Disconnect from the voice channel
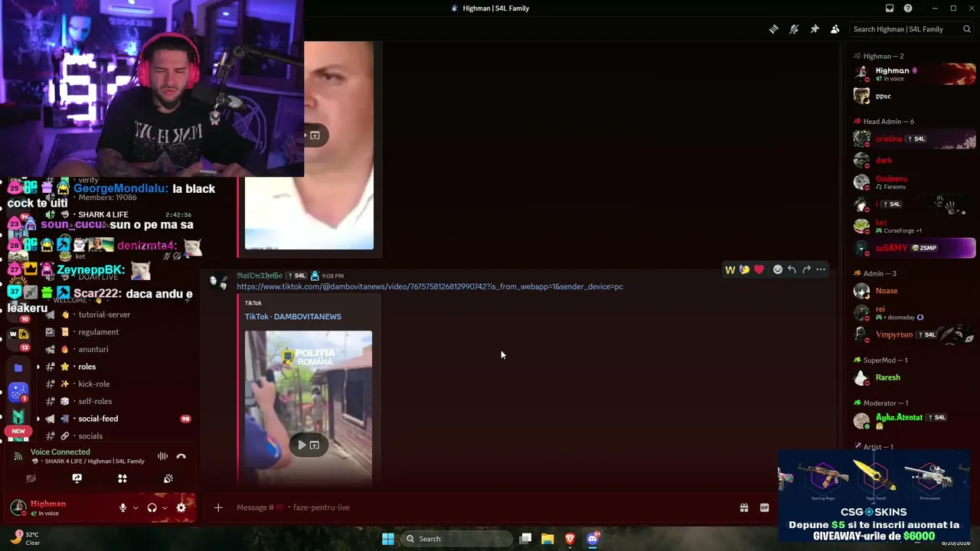980x551 pixels. pos(181,456)
